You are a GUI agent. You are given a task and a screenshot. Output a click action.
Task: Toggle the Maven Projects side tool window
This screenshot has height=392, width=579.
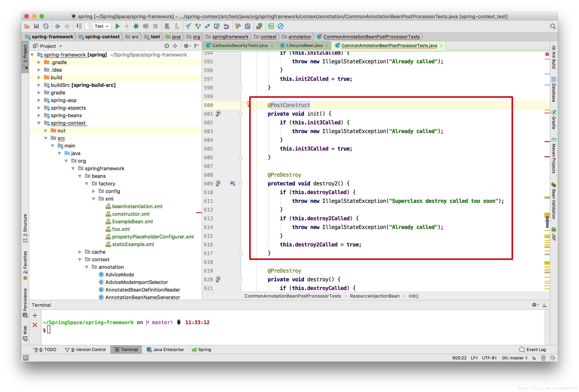coord(554,155)
